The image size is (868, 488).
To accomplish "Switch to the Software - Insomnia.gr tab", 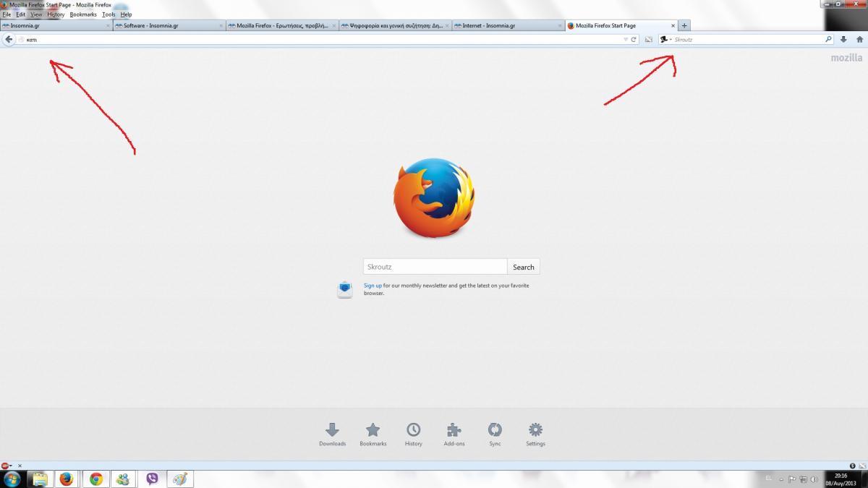I will 169,26.
